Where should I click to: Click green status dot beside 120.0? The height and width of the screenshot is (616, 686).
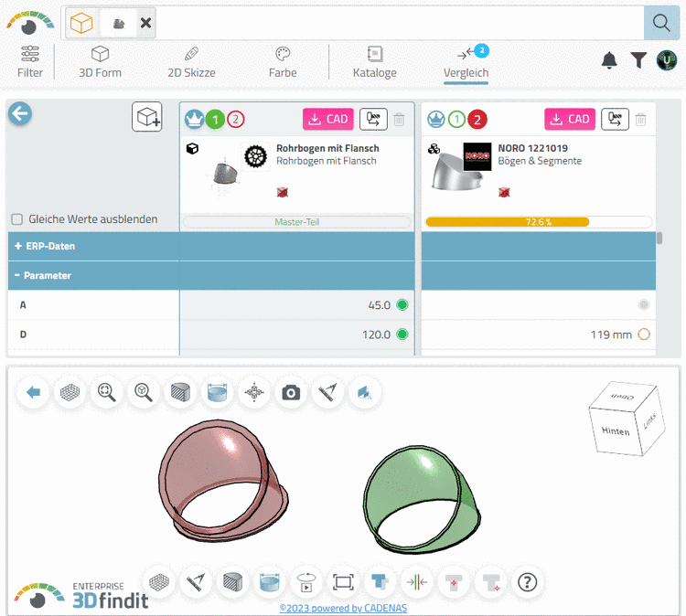click(x=402, y=334)
